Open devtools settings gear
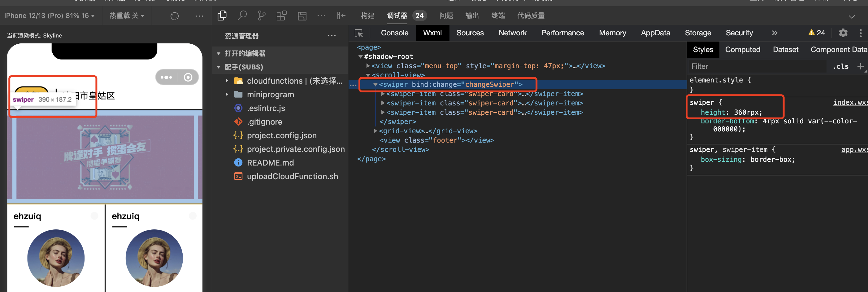The image size is (868, 292). (843, 33)
